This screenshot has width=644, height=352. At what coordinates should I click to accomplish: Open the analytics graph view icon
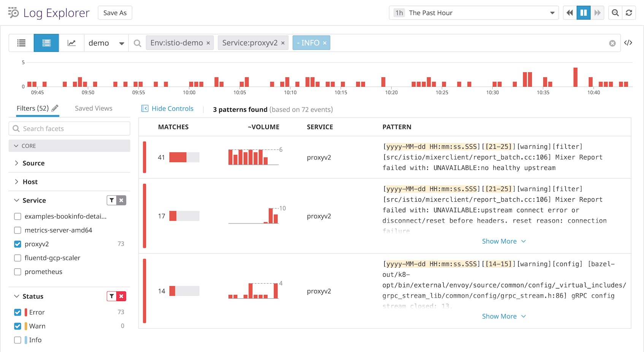coord(71,43)
